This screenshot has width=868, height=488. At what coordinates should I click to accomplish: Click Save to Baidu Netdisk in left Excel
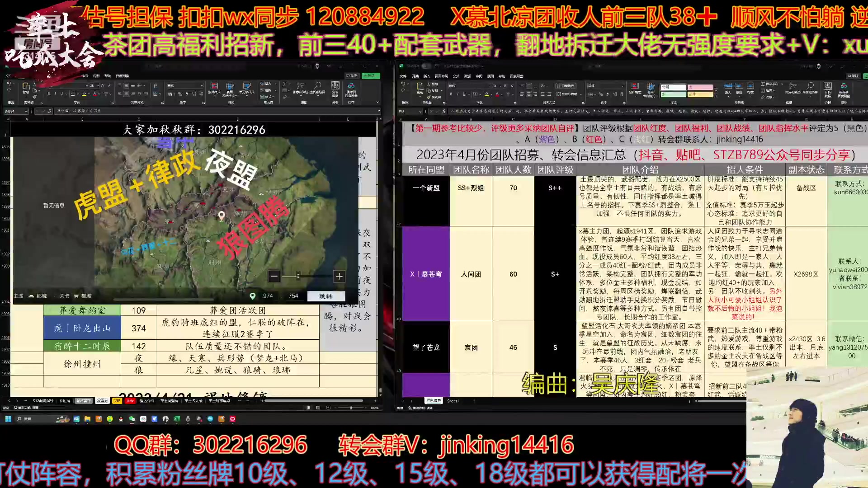coord(351,89)
